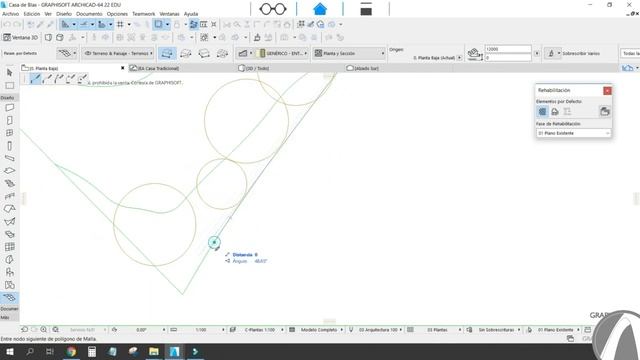Open the 03 Arquitectura 100 dropdown

coord(379,329)
